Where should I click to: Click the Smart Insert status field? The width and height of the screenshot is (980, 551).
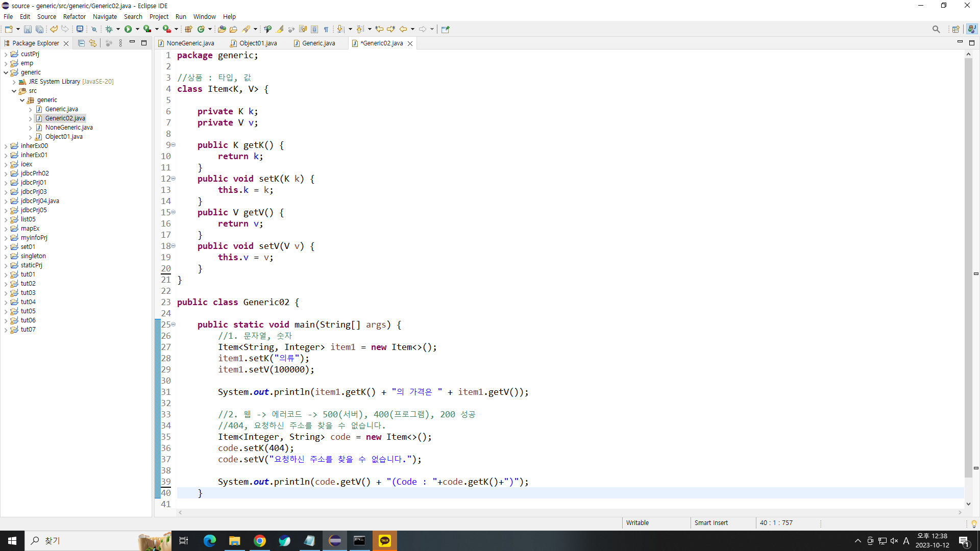(x=711, y=523)
